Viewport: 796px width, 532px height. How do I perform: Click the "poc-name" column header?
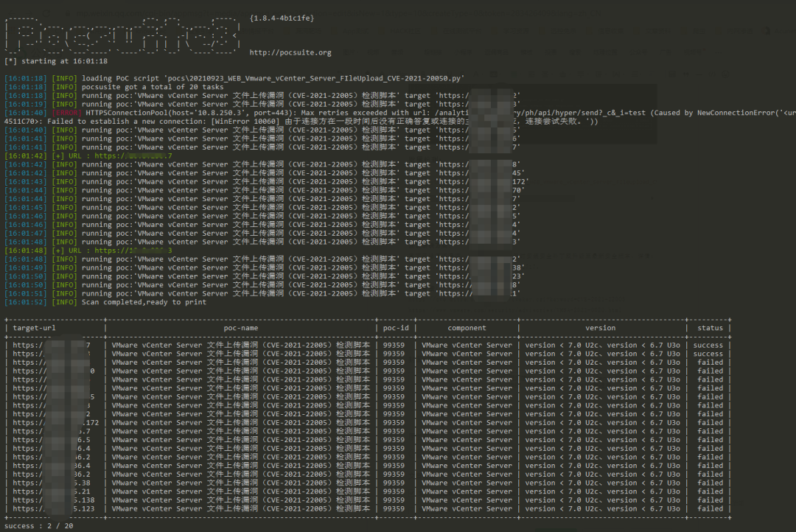[x=240, y=329]
